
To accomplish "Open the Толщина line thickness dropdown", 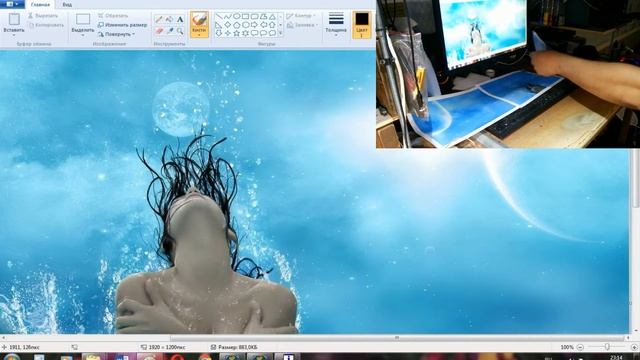I will (x=336, y=24).
